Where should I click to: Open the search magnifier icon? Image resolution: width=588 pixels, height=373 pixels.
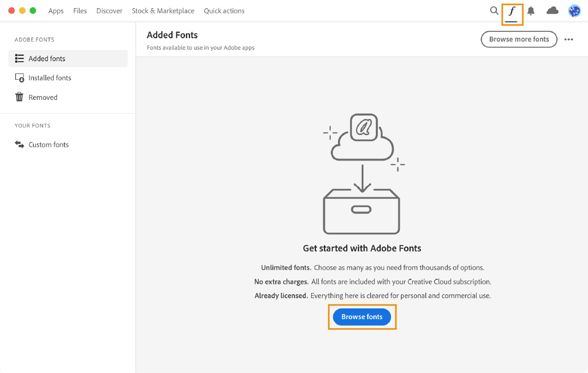pos(494,11)
